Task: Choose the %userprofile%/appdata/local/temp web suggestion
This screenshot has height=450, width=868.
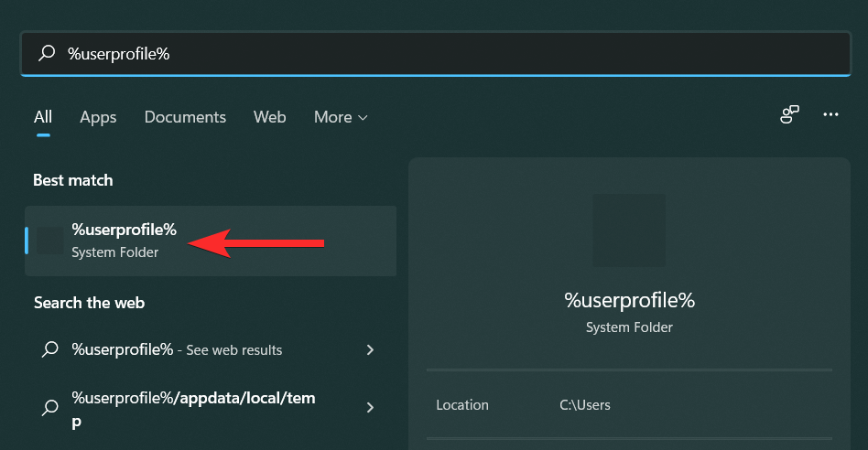Action: (192, 408)
